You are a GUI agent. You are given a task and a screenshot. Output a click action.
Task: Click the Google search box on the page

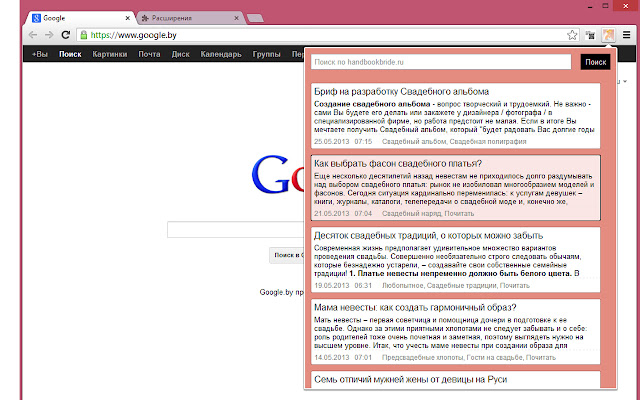click(236, 229)
